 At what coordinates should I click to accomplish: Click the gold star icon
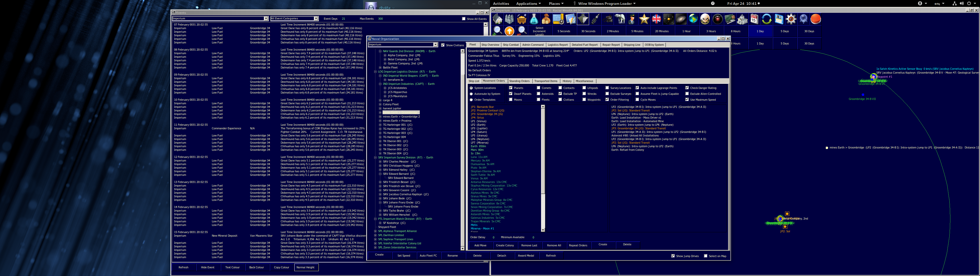click(x=644, y=19)
